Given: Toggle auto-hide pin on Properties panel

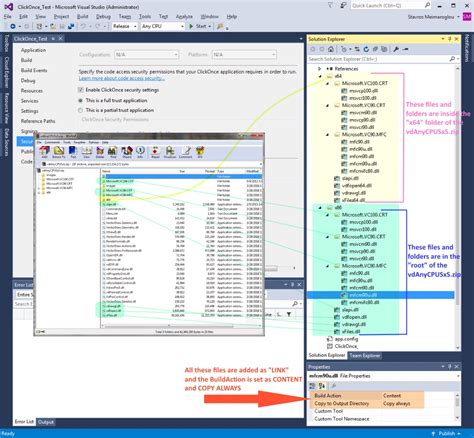Looking at the screenshot, I should 450,366.
